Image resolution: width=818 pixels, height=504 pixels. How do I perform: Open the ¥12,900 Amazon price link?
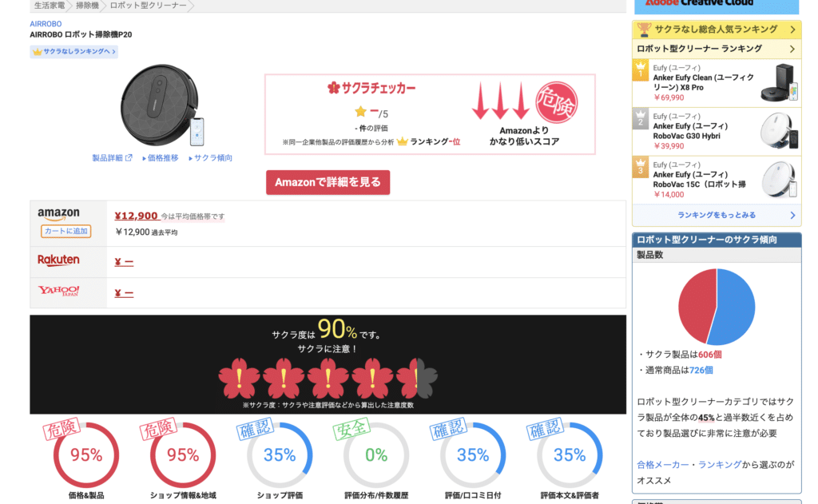pos(136,216)
